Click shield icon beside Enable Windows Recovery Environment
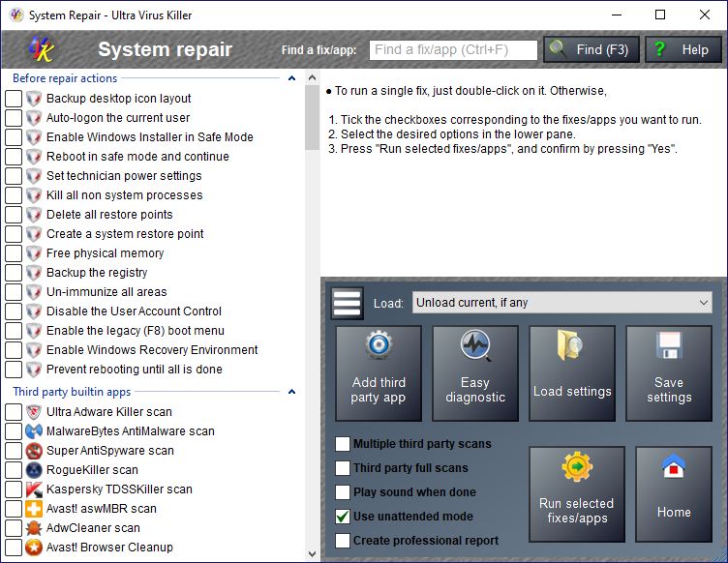 [x=34, y=350]
